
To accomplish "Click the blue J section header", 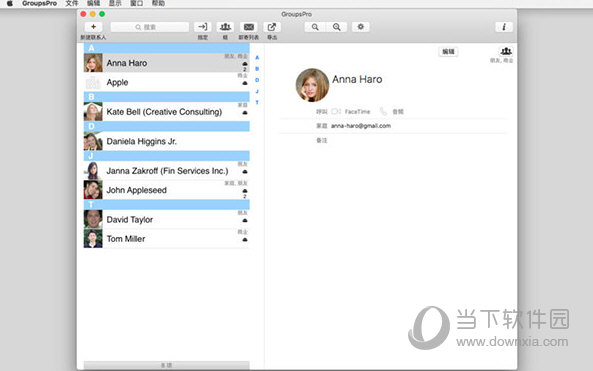I will click(166, 156).
